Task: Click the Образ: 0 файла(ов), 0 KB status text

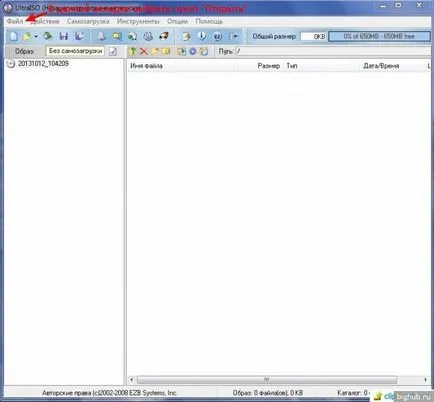Action: click(x=268, y=393)
